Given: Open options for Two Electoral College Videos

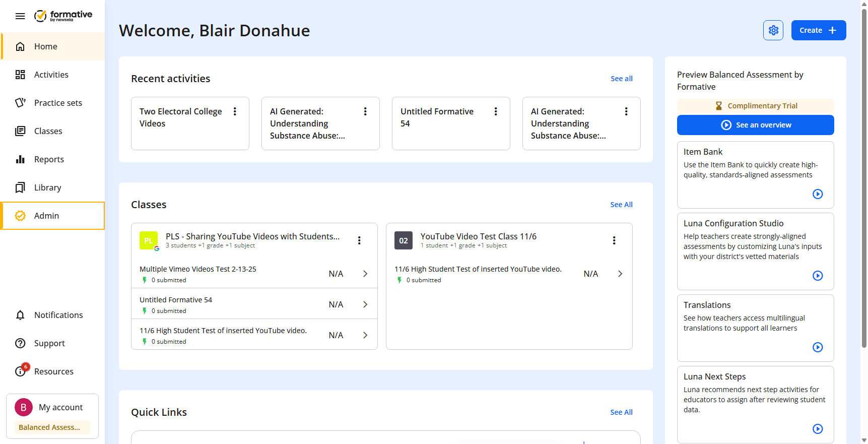Looking at the screenshot, I should [x=235, y=111].
